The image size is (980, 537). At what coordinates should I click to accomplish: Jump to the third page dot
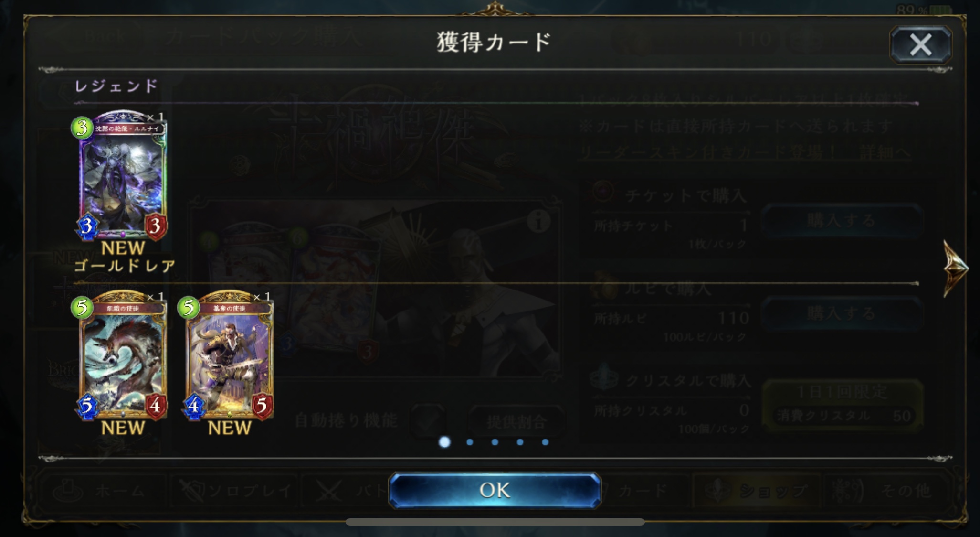495,442
